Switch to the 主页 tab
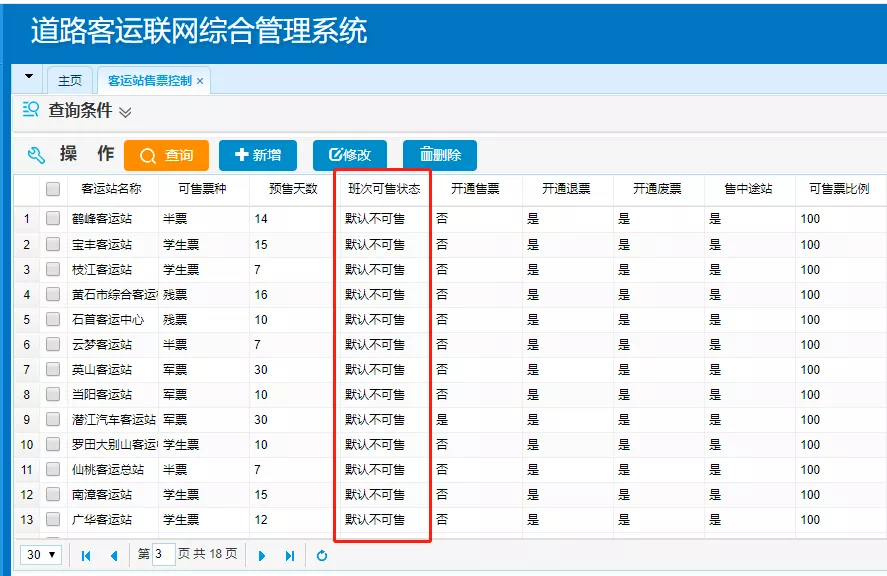The image size is (887, 576). 70,81
